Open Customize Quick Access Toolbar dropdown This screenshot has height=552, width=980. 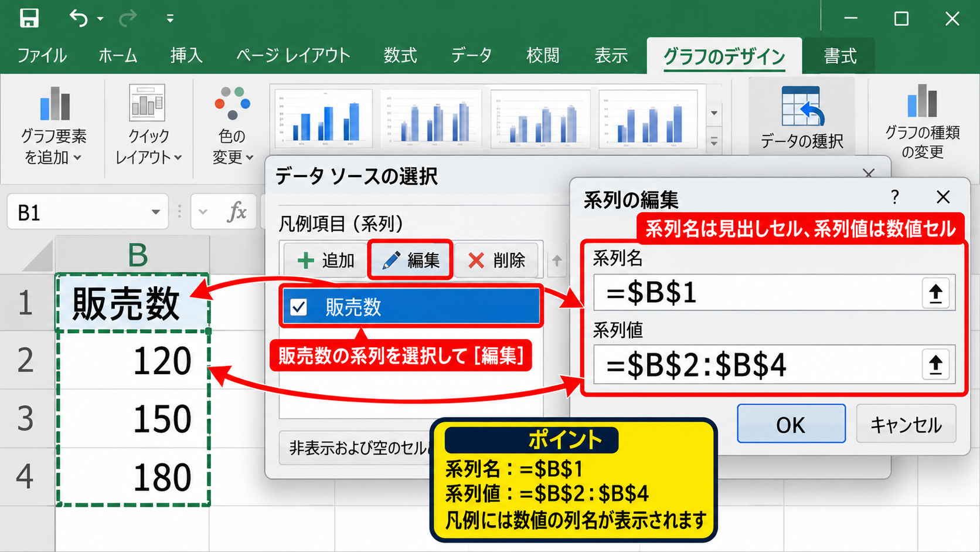click(x=170, y=19)
